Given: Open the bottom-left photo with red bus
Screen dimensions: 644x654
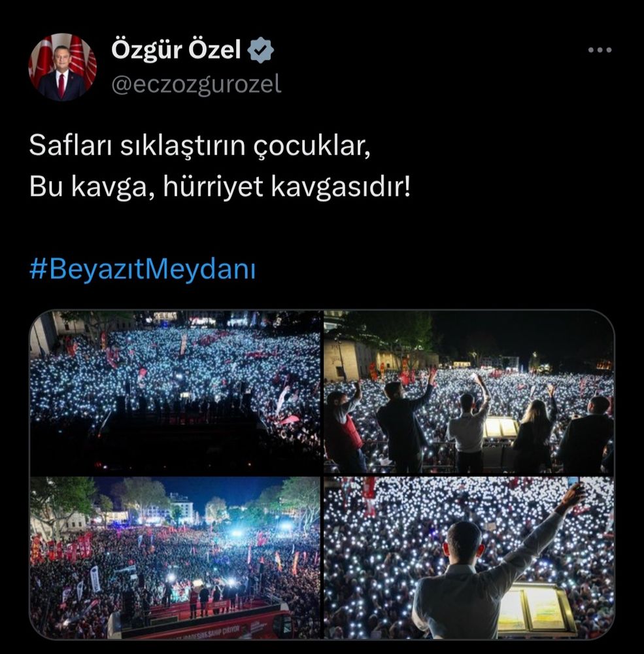Looking at the screenshot, I should [175, 558].
